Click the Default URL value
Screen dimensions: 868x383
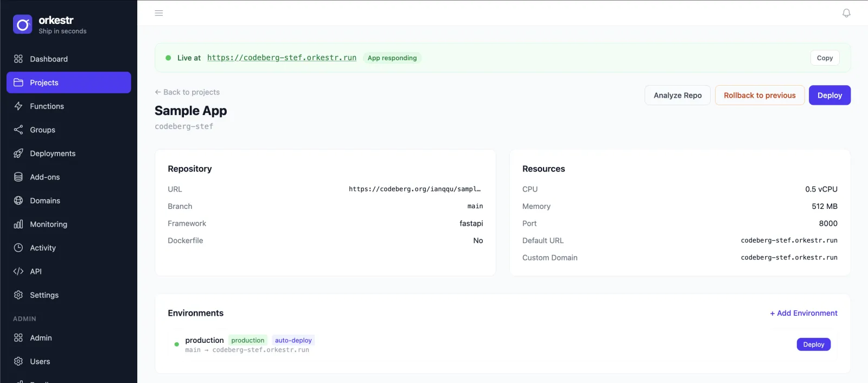coord(789,240)
